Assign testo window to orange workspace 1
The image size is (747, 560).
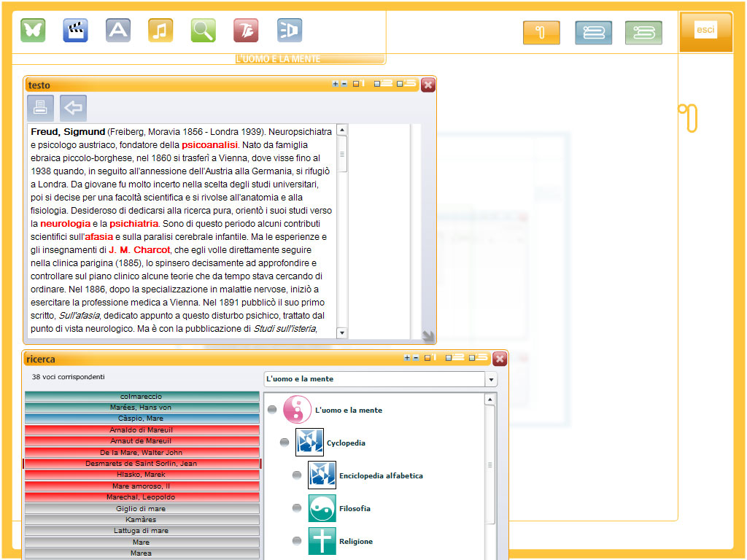coord(358,84)
